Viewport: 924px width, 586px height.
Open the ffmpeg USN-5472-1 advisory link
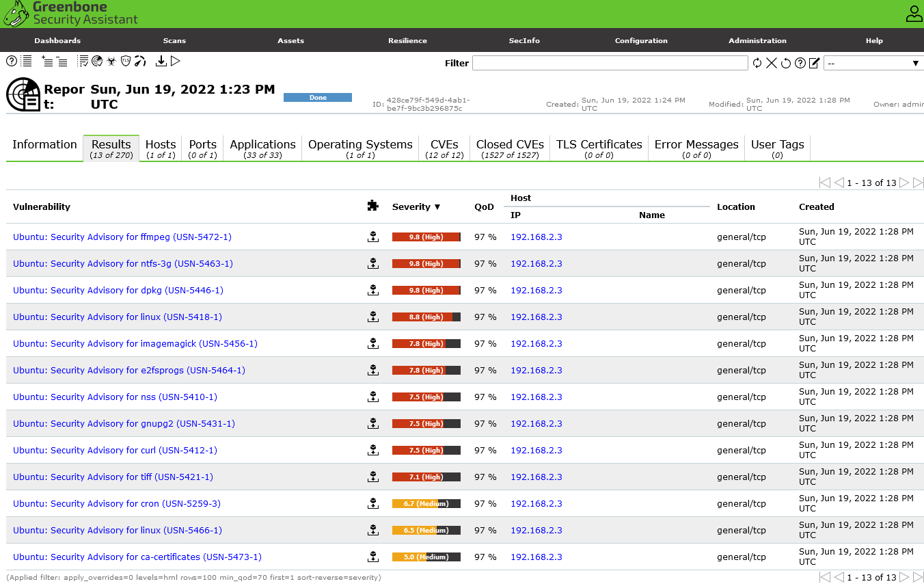[x=122, y=237]
